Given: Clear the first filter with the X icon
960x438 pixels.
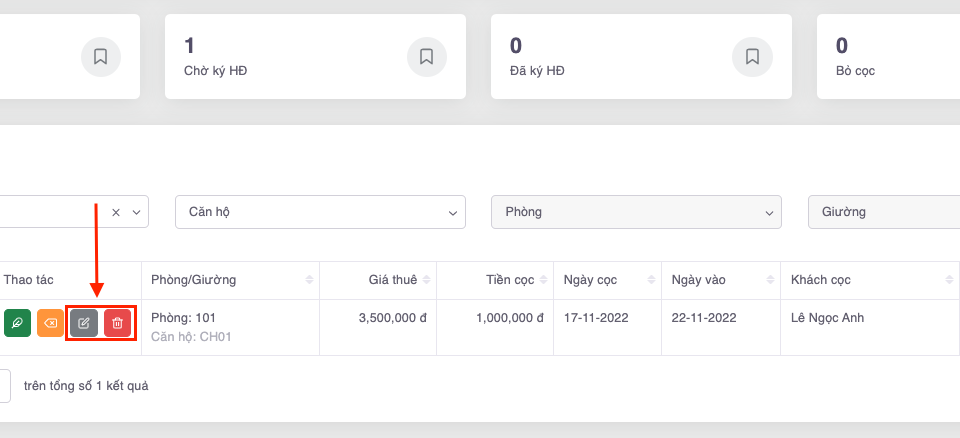Looking at the screenshot, I should click(x=116, y=212).
